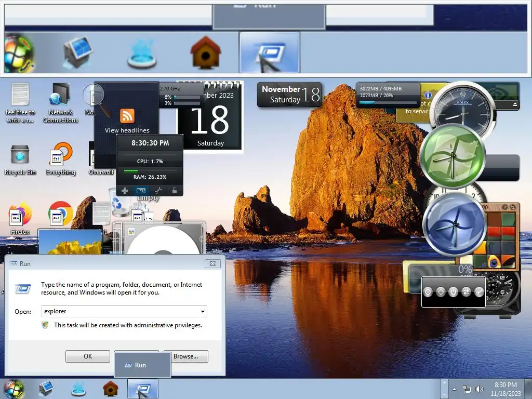Click the recycle bin gadget with blue arrows
Image resolution: width=532 pixels, height=399 pixels.
coord(118,203)
